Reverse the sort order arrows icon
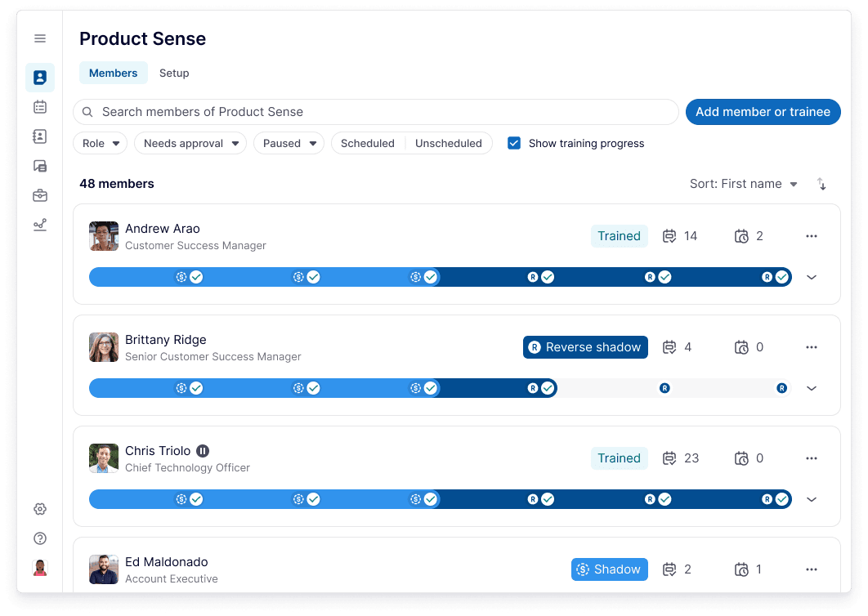This screenshot has width=868, height=616. click(822, 184)
